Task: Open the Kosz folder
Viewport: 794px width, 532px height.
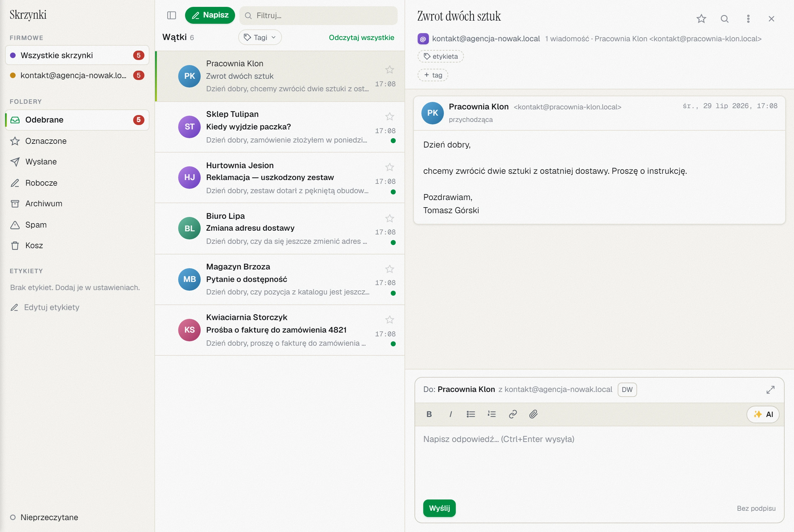Action: click(77, 245)
